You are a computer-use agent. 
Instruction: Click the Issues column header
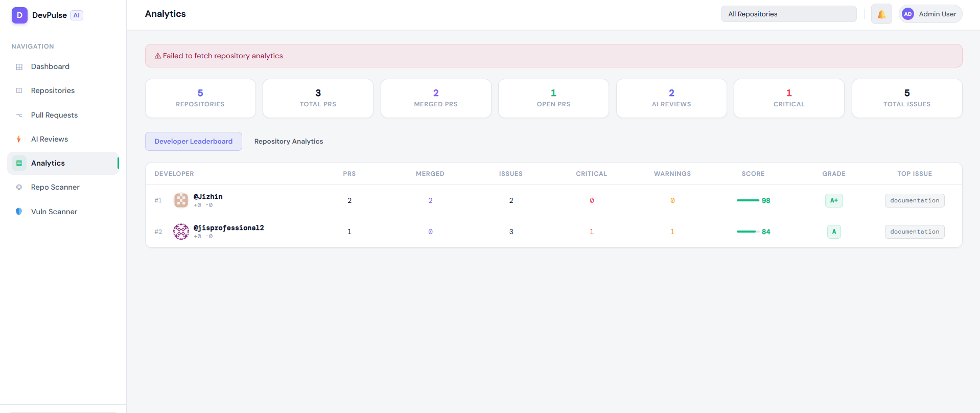click(511, 174)
